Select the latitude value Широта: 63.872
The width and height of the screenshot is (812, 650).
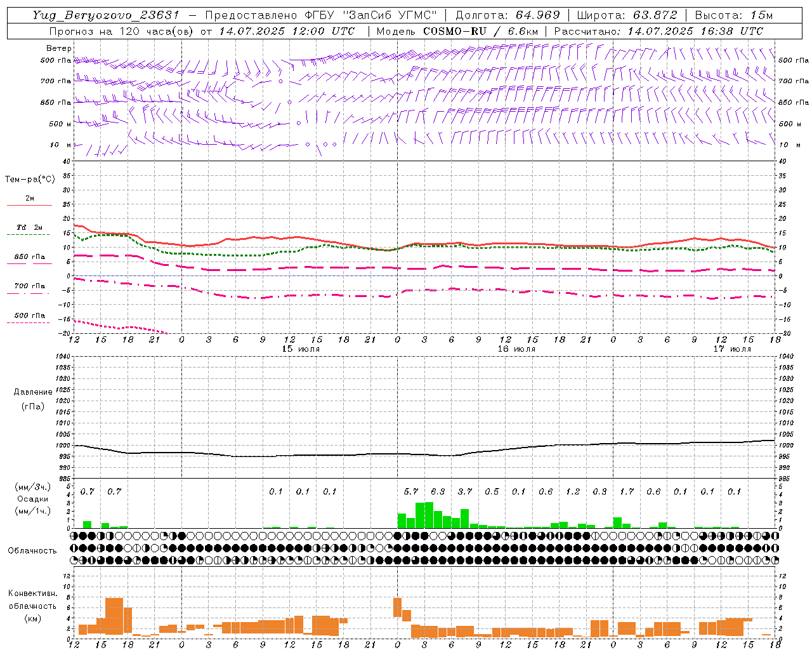point(627,15)
